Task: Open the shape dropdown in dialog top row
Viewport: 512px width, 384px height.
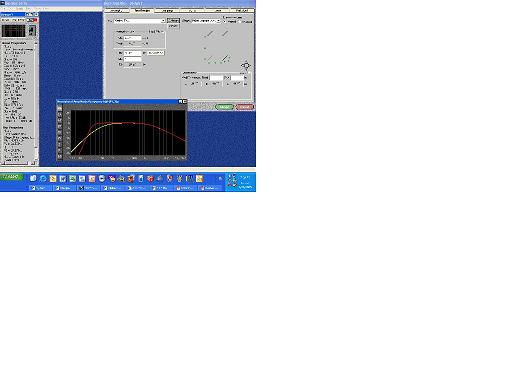Action: point(206,21)
